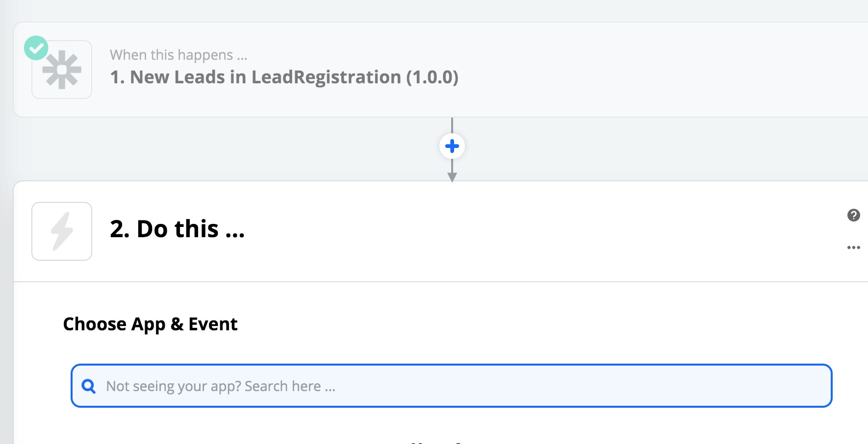The width and height of the screenshot is (868, 444).
Task: Click the "2. Do this ..." step title
Action: click(177, 229)
